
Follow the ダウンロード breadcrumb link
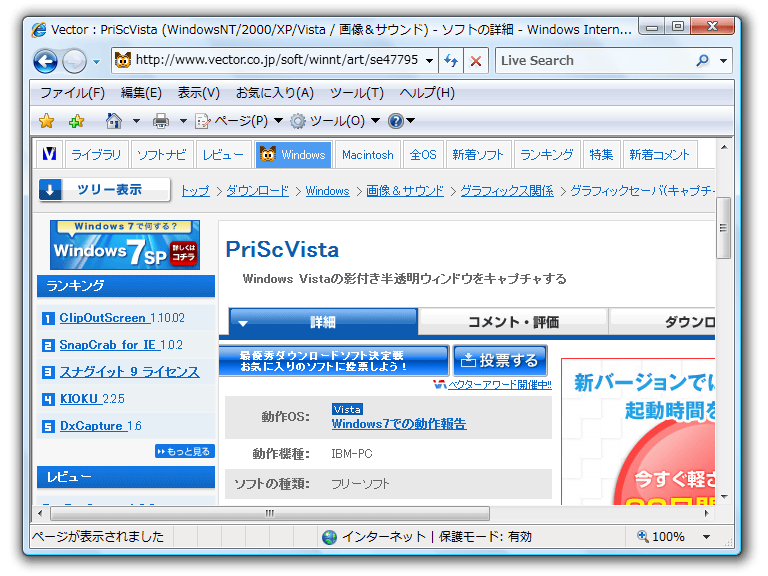pyautogui.click(x=258, y=191)
